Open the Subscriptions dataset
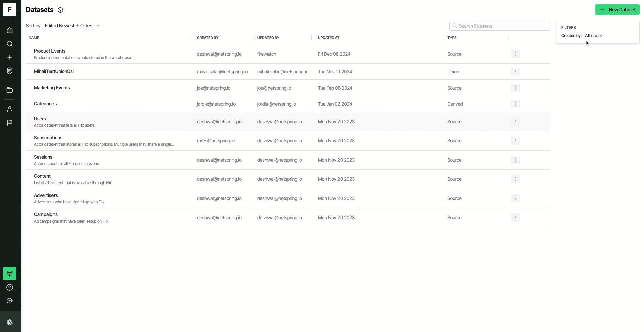Viewport: 644px width, 332px height. [48, 138]
